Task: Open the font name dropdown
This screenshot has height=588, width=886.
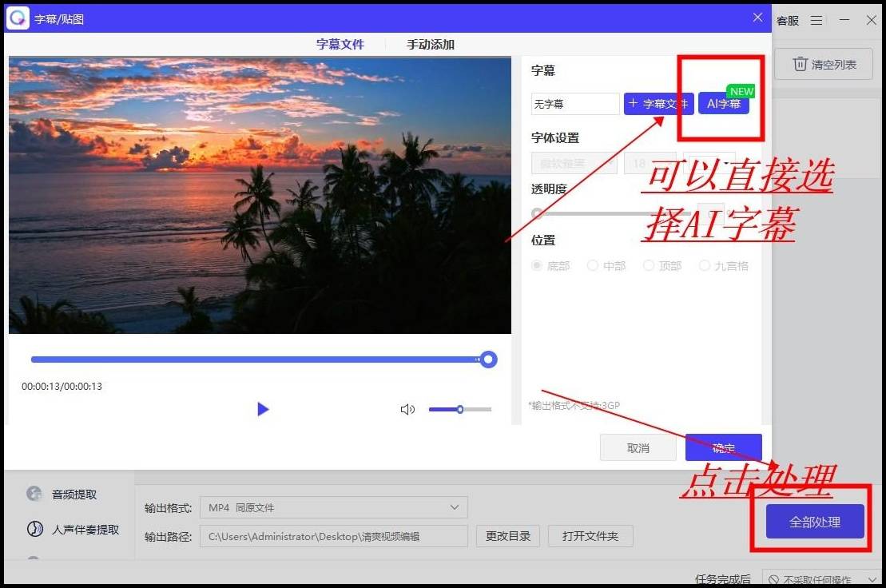Action: (x=574, y=163)
